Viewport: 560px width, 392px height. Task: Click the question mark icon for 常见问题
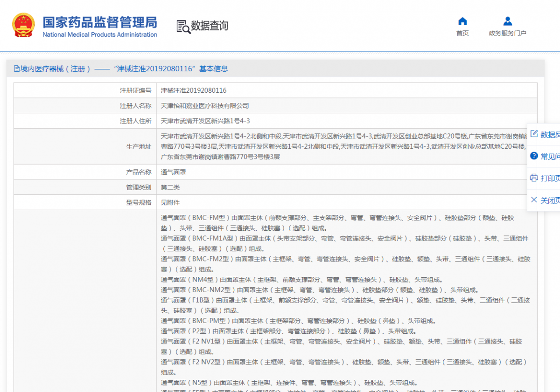click(x=533, y=156)
